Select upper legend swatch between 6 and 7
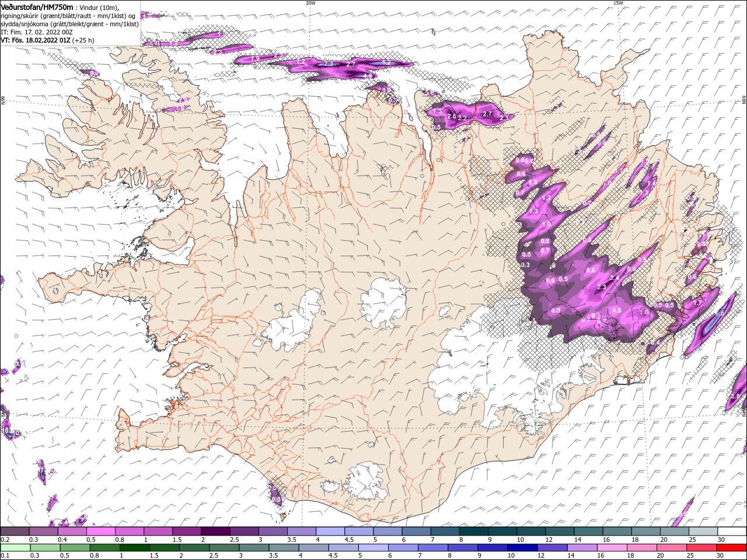Screen dimensions: 747x560 click(x=416, y=531)
